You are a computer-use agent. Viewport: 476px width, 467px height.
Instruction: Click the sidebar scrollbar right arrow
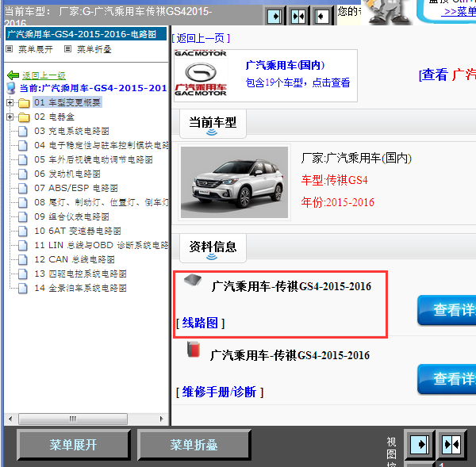[162, 419]
